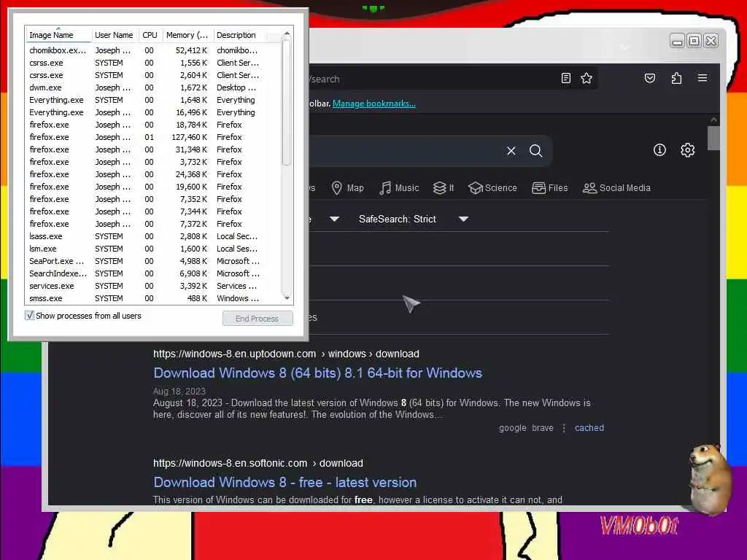Select smss.exe process row

point(152,298)
